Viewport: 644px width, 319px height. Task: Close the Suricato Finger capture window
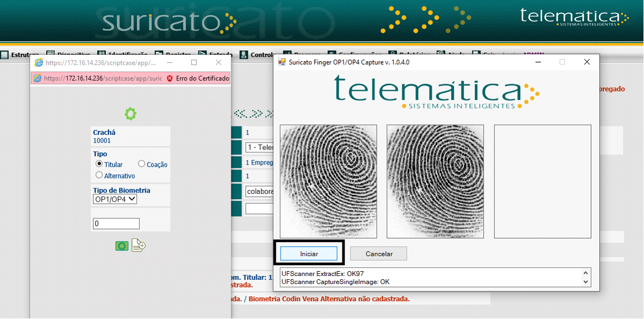(587, 62)
